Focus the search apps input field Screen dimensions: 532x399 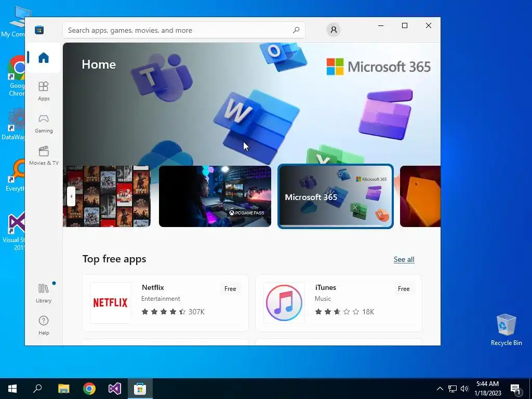point(183,30)
